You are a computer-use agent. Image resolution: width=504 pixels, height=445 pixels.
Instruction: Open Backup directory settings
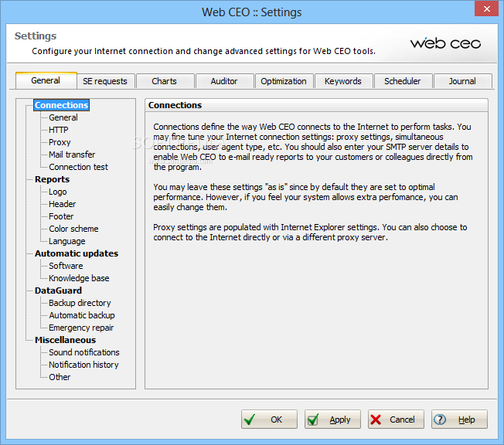(80, 303)
